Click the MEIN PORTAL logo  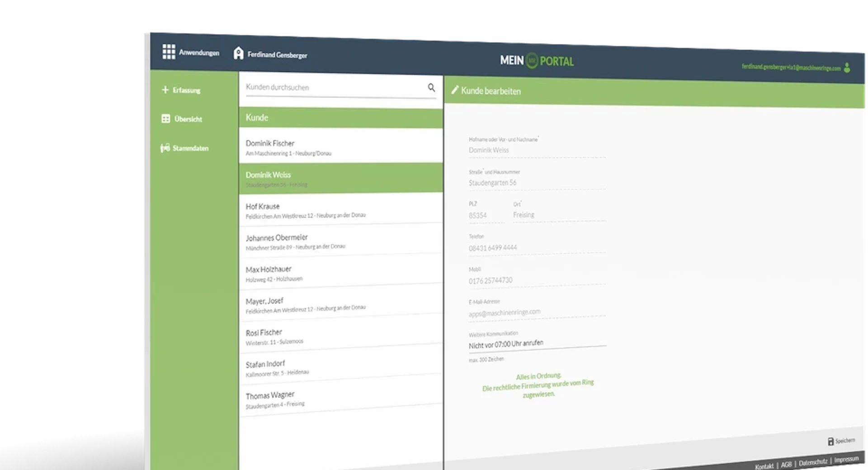537,61
